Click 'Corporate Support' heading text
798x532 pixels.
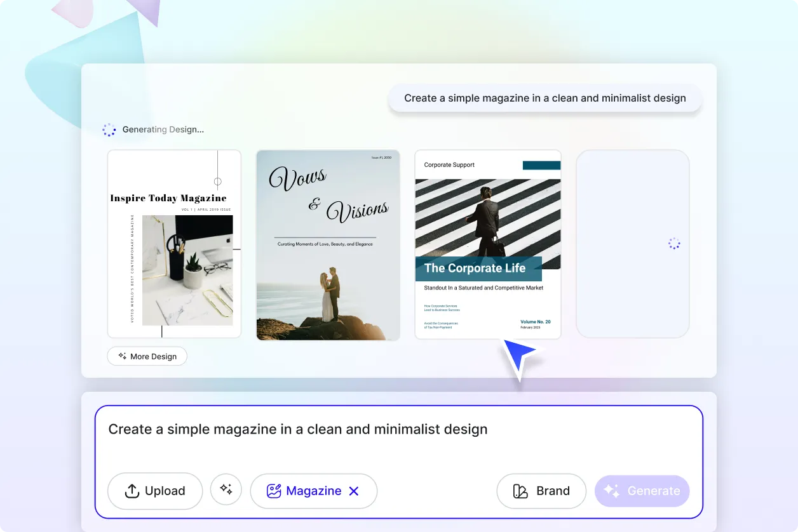(449, 165)
